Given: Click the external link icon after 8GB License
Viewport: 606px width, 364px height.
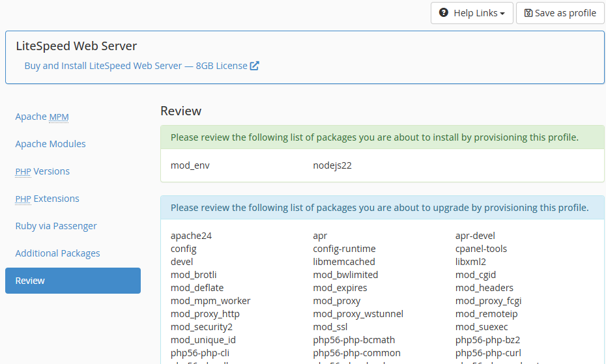Looking at the screenshot, I should (255, 66).
